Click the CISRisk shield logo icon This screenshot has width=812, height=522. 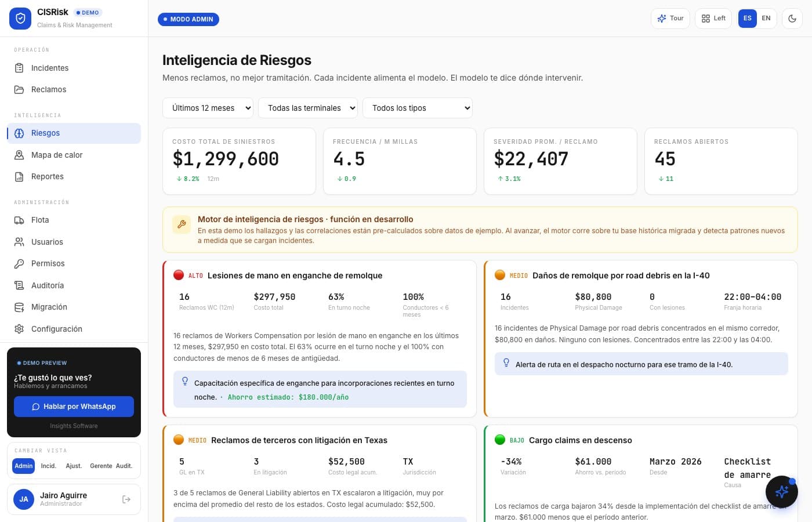point(20,19)
